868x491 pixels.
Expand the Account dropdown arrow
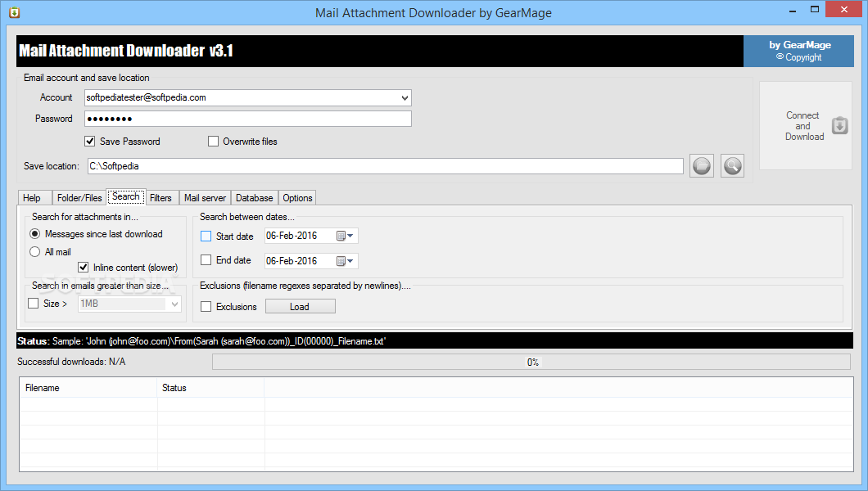(x=405, y=98)
